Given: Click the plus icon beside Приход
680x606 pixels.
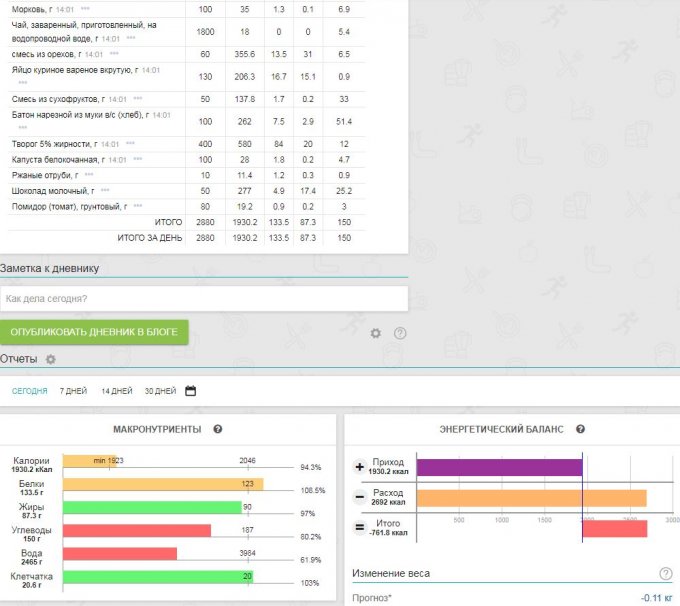Looking at the screenshot, I should click(x=360, y=467).
